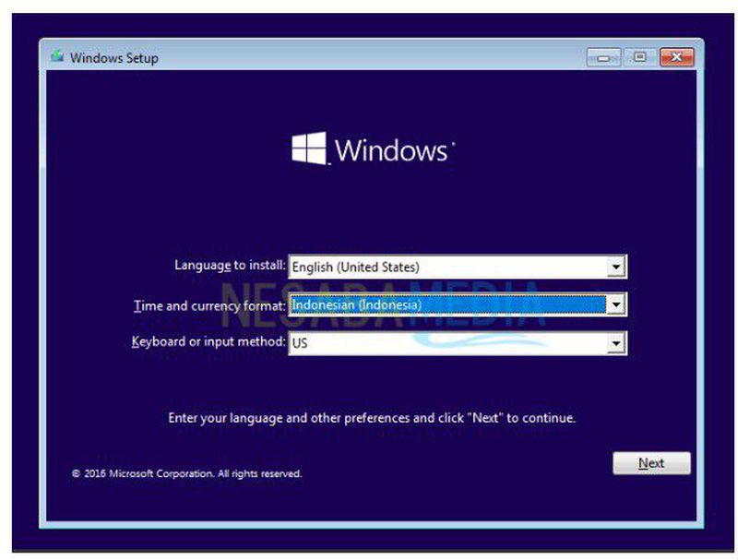Click the 'Windows Setup' title bar text
This screenshot has width=738, height=560.
114,58
